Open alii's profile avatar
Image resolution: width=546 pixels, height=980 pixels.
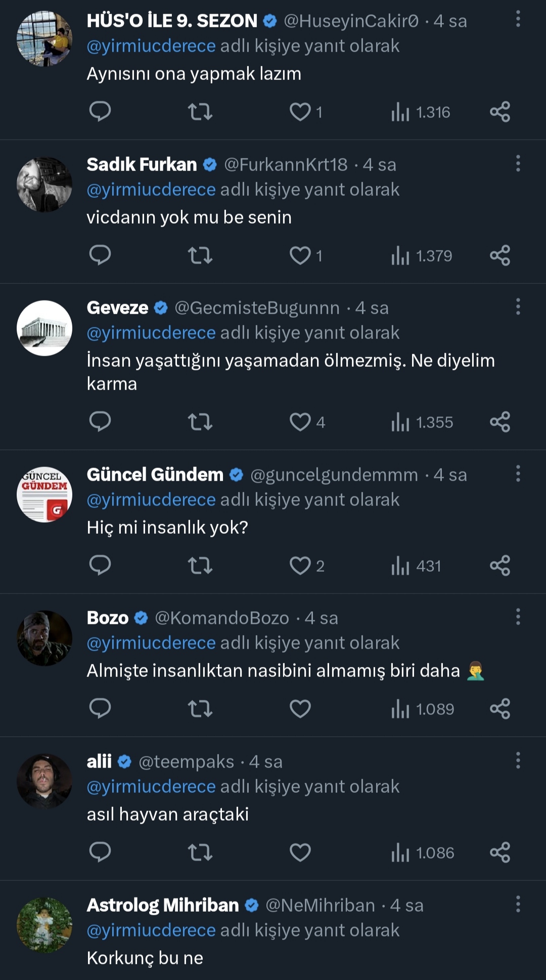(44, 781)
